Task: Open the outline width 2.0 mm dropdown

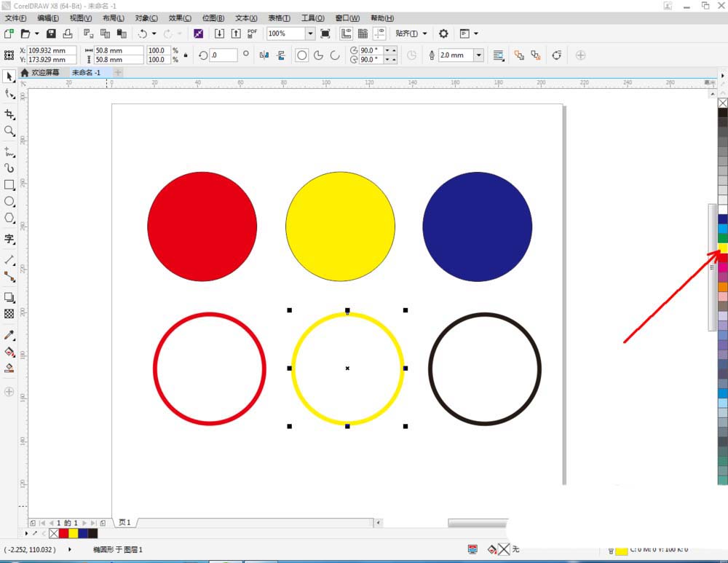Action: (479, 55)
